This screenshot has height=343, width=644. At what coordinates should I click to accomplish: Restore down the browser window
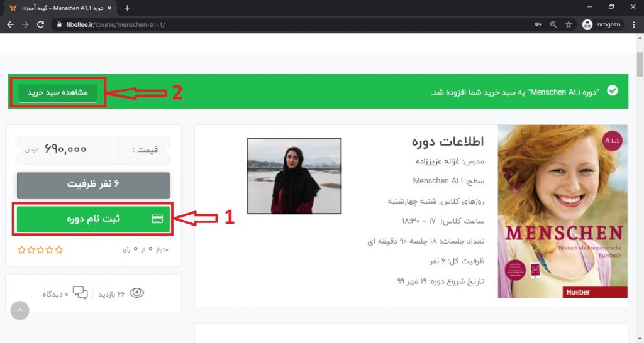pyautogui.click(x=611, y=7)
